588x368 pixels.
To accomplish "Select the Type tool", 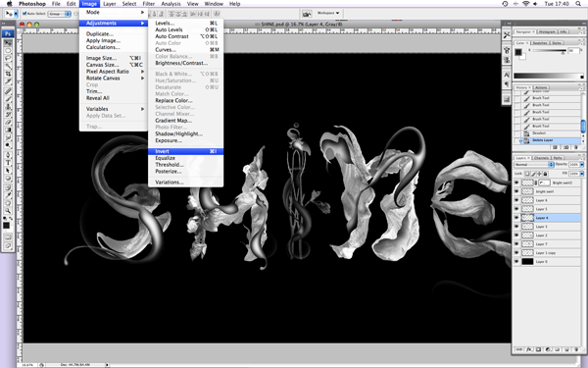I will tap(8, 163).
